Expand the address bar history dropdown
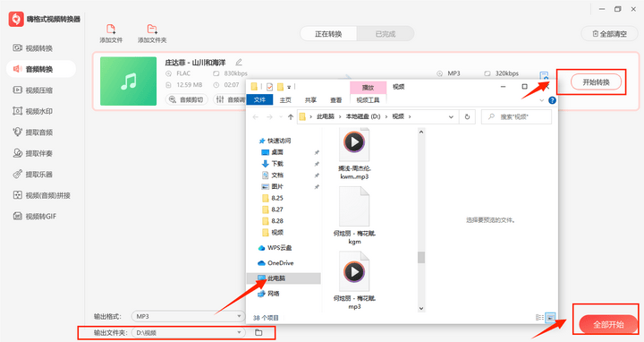 451,117
